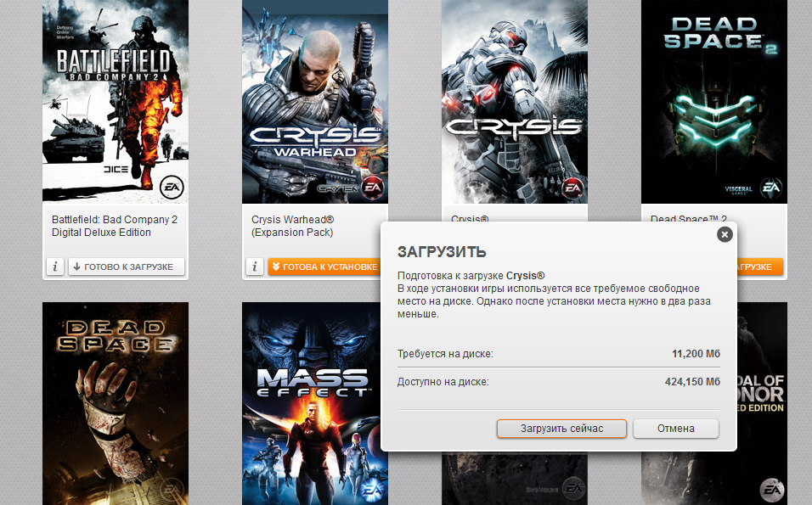Click the Отмена button
The width and height of the screenshot is (812, 505).
pos(676,429)
